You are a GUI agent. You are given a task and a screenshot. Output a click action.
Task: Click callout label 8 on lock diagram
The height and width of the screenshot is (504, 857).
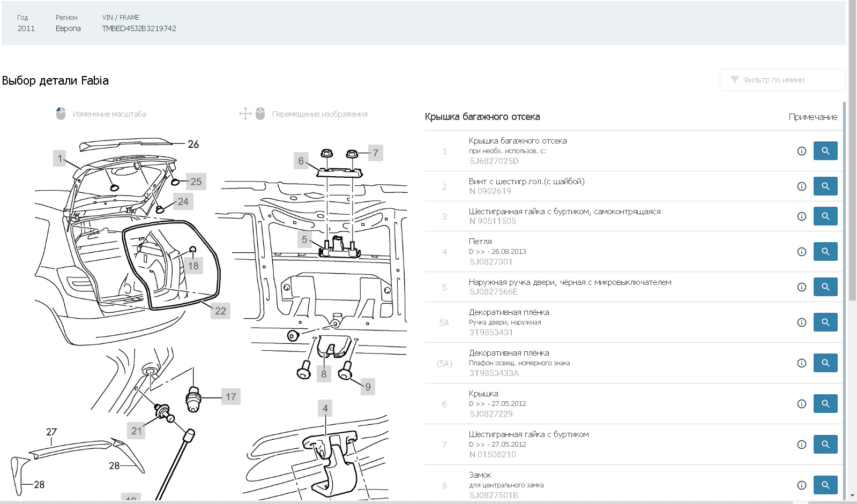tap(323, 374)
